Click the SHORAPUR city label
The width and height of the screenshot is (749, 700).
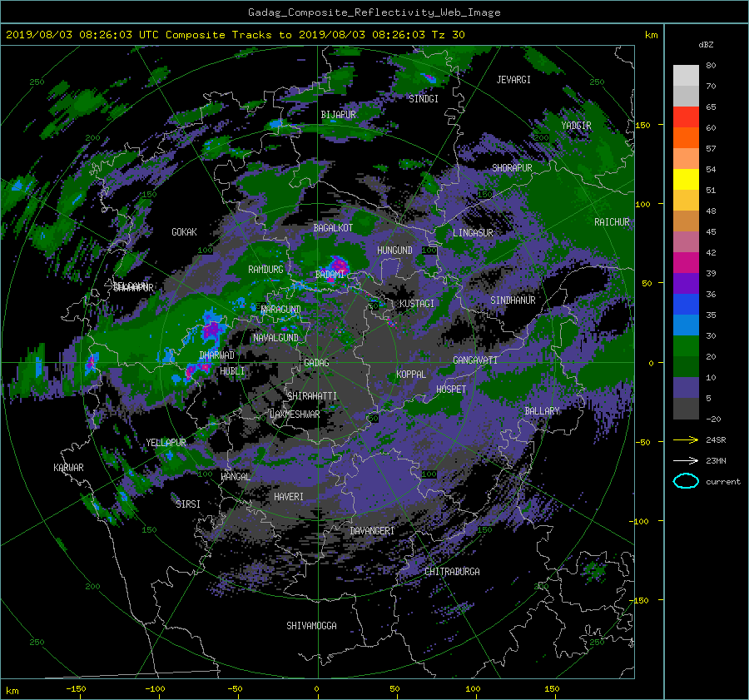coord(512,168)
